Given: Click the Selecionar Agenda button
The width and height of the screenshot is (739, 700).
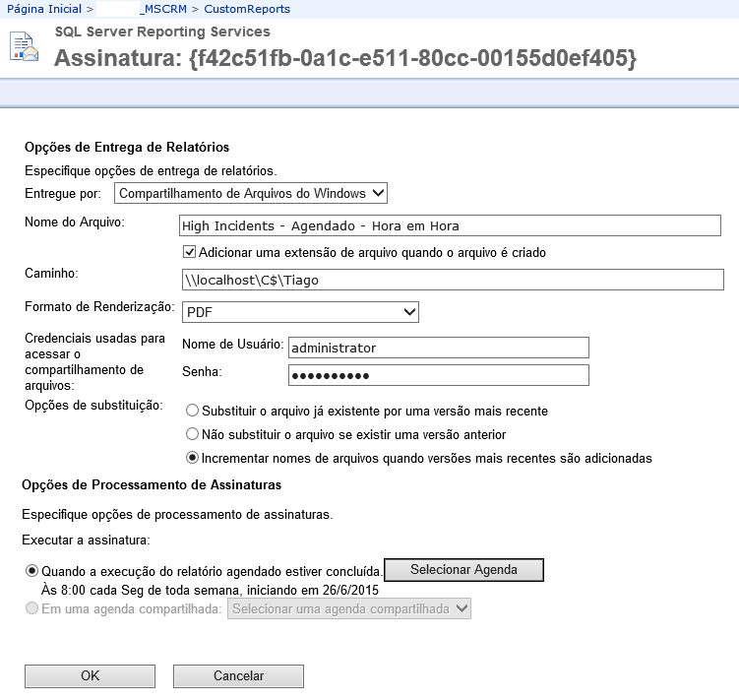Looking at the screenshot, I should click(x=462, y=570).
